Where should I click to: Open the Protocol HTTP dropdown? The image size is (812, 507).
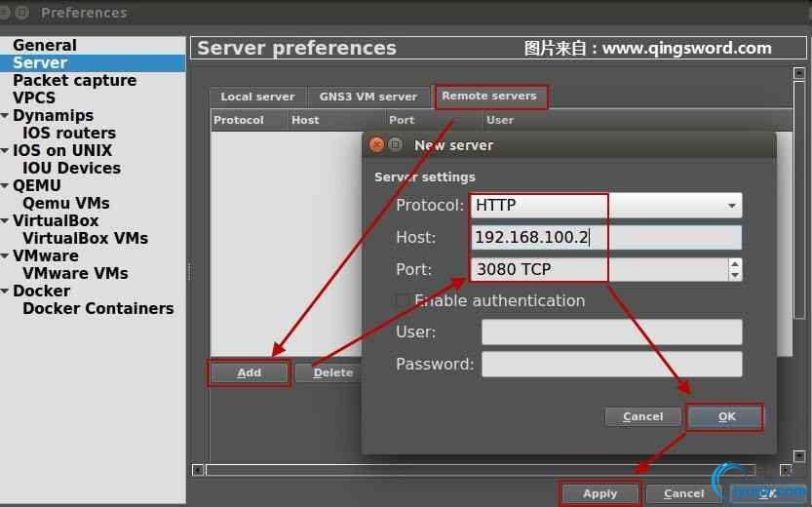[606, 205]
